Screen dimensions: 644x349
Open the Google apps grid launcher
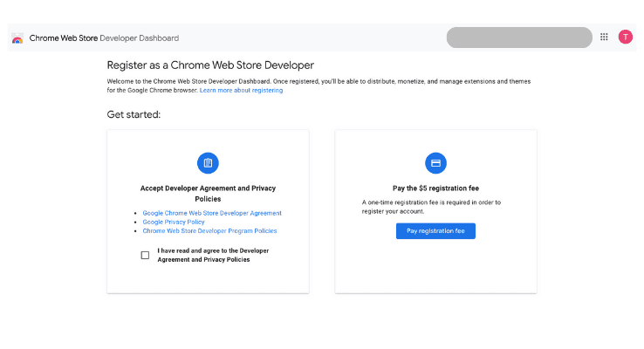(604, 38)
